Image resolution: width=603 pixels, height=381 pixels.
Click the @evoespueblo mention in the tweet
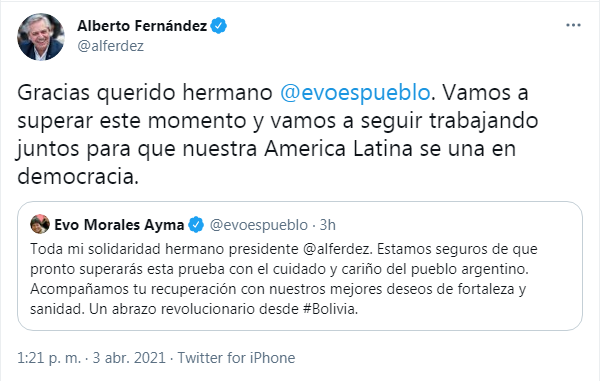[x=355, y=93]
